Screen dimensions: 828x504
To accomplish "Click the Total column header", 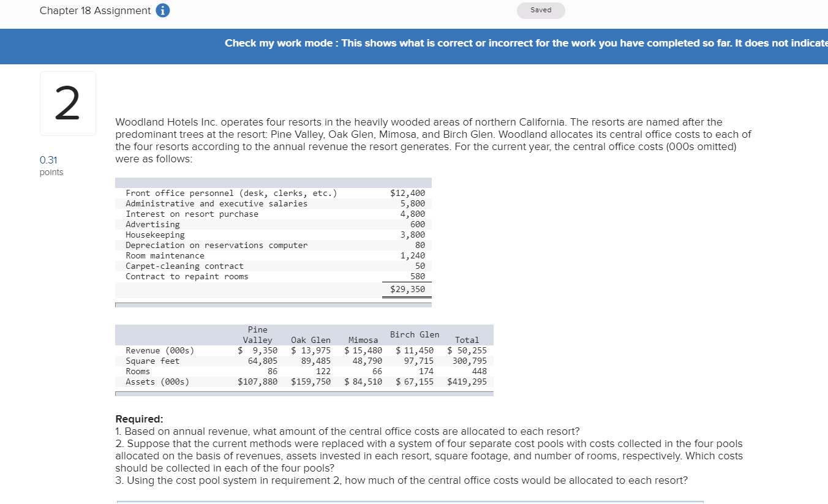I will tap(467, 340).
